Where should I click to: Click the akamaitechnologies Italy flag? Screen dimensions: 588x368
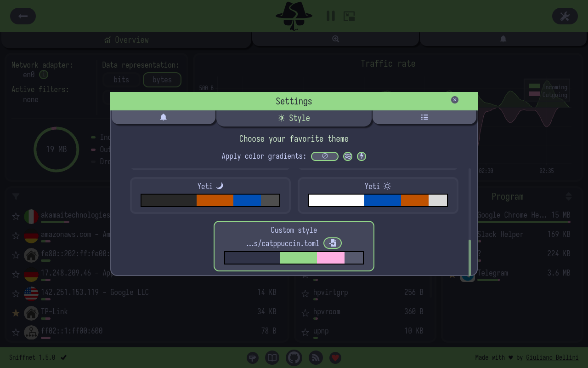click(x=31, y=216)
